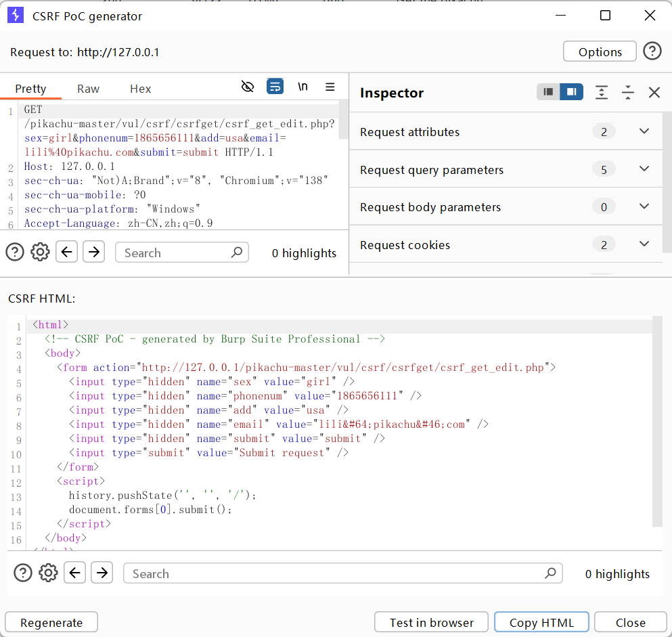Open the Options button
Viewport: 672px width, 637px height.
click(600, 51)
